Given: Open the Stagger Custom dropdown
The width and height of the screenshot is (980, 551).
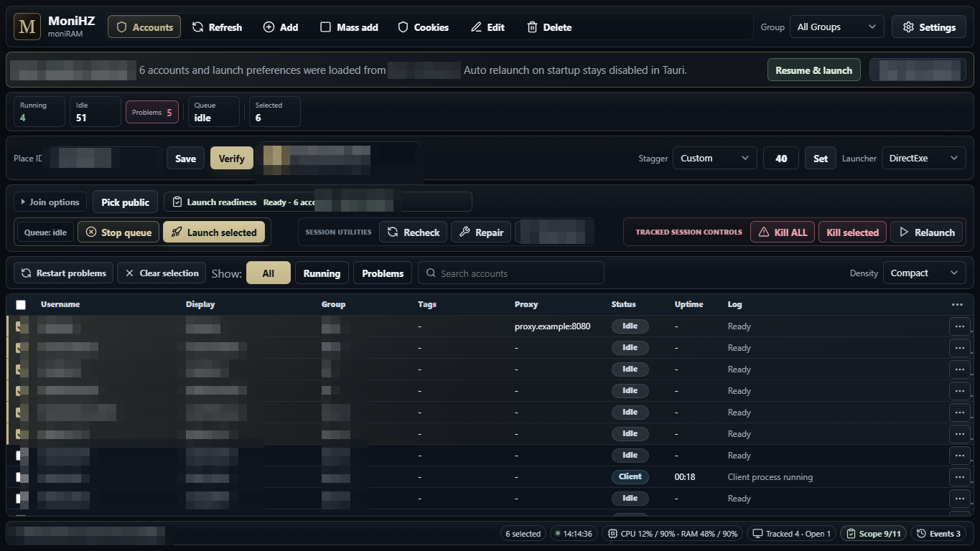Looking at the screenshot, I should pyautogui.click(x=714, y=159).
